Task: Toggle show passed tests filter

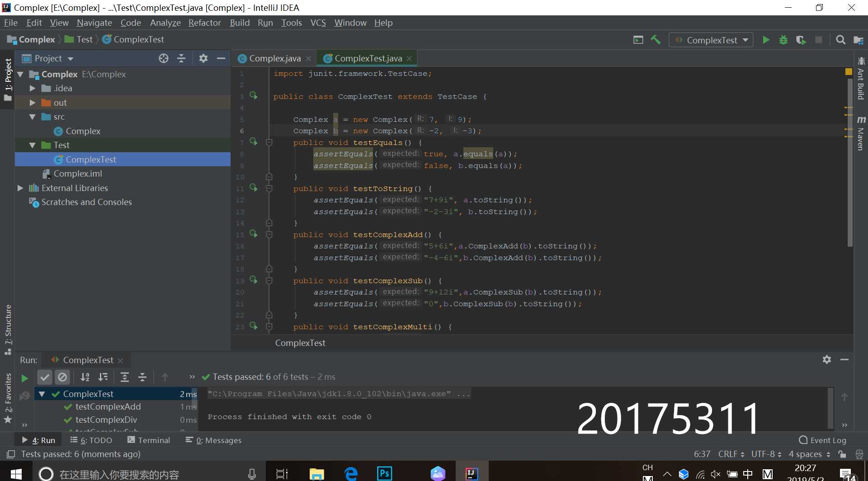Action: tap(45, 377)
